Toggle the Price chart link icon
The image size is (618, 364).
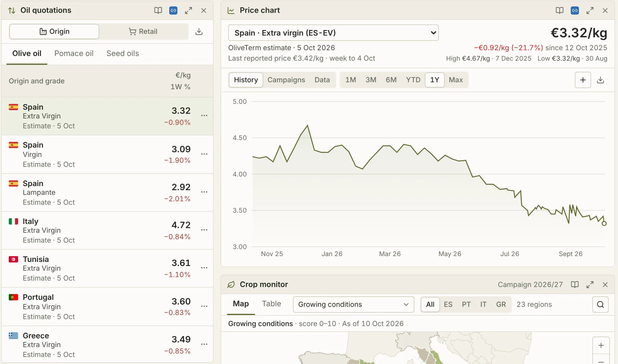(x=575, y=10)
